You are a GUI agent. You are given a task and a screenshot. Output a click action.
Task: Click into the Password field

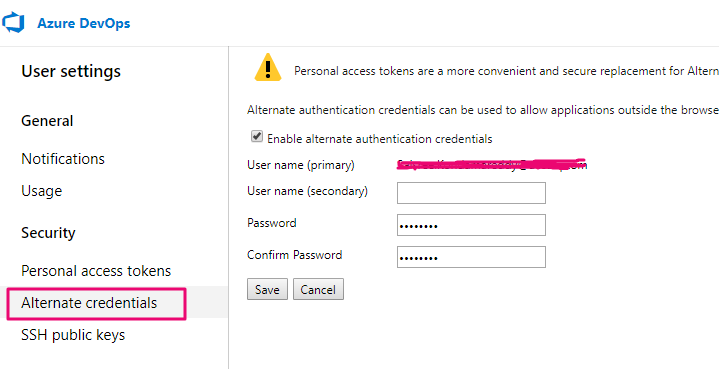click(471, 225)
